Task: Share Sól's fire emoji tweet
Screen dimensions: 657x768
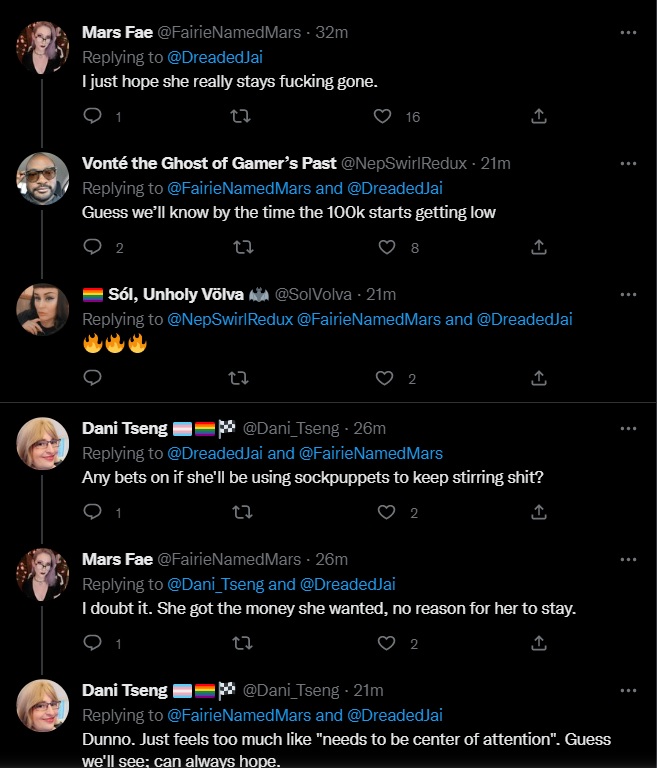Action: (538, 378)
